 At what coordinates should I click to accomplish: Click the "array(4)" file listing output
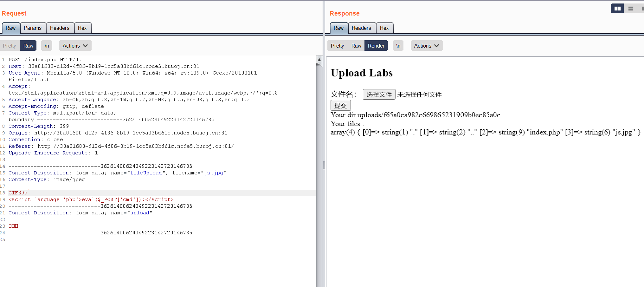click(x=485, y=132)
